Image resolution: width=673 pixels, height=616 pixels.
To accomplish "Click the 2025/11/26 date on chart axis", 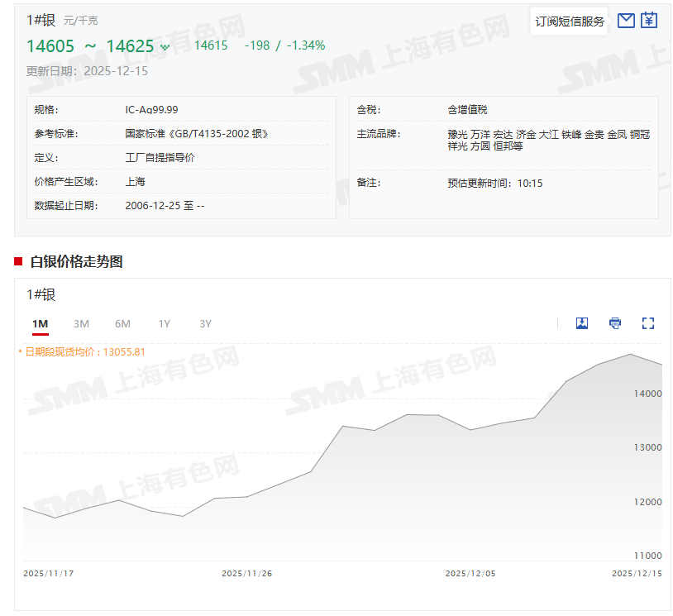I will click(x=247, y=572).
